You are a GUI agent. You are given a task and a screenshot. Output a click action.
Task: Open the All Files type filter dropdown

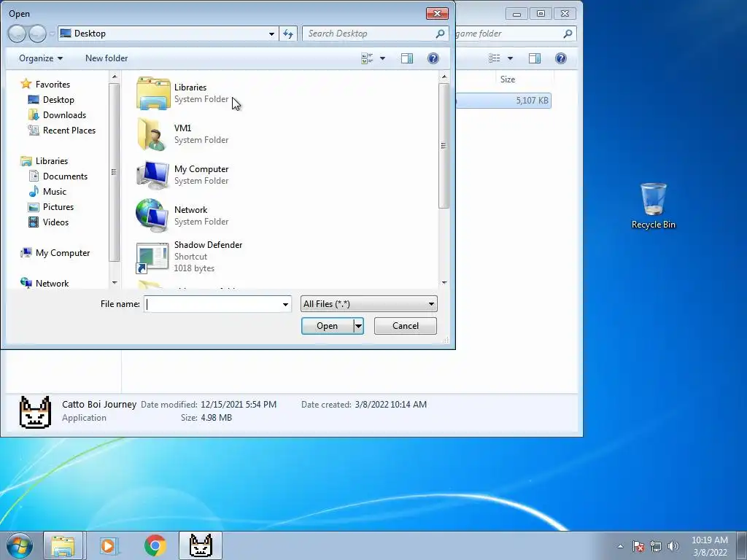pos(368,304)
